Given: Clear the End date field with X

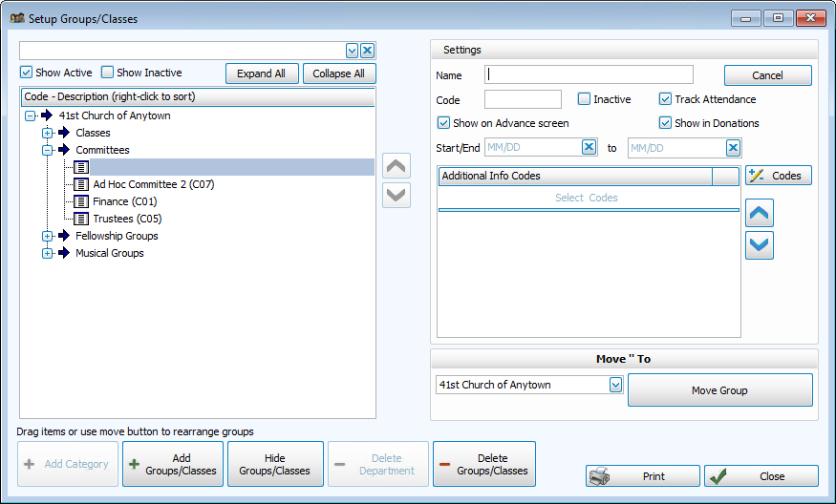Looking at the screenshot, I should (x=733, y=148).
